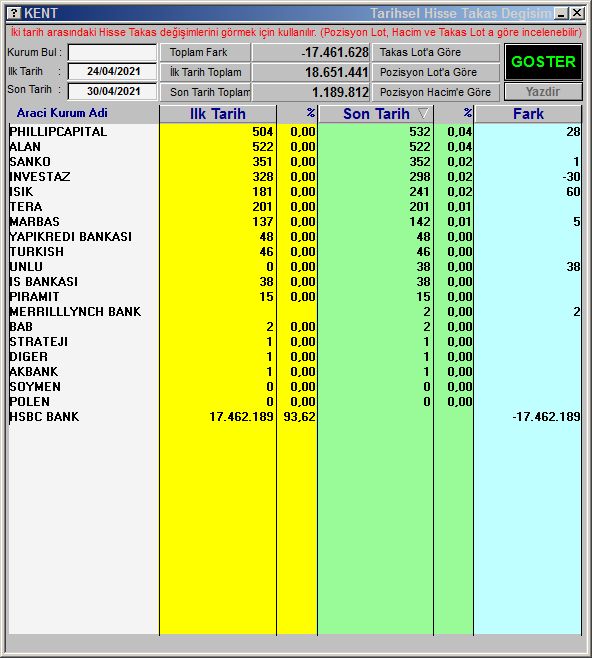Viewport: 592px width, 658px height.
Task: Select the SANKO row
Action: point(295,162)
